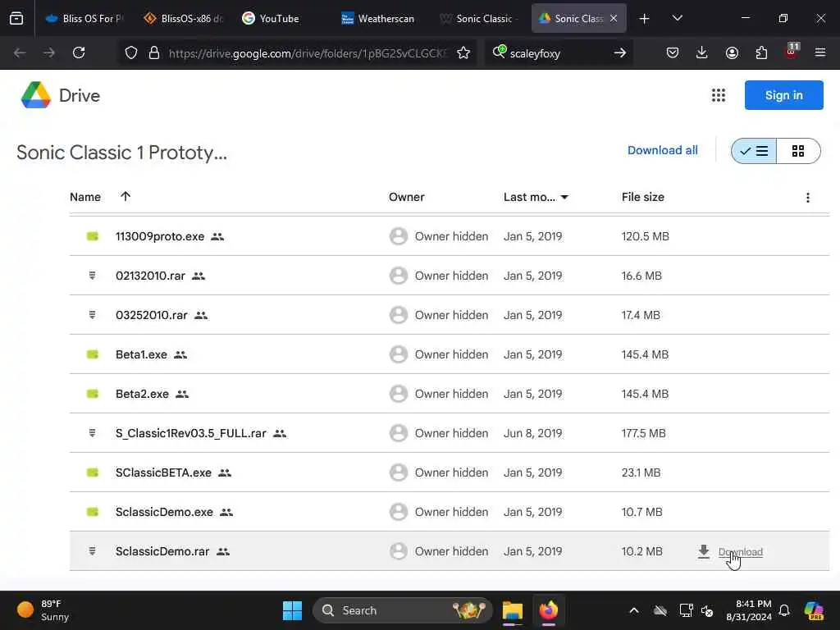Click the URL address field

point(308,53)
